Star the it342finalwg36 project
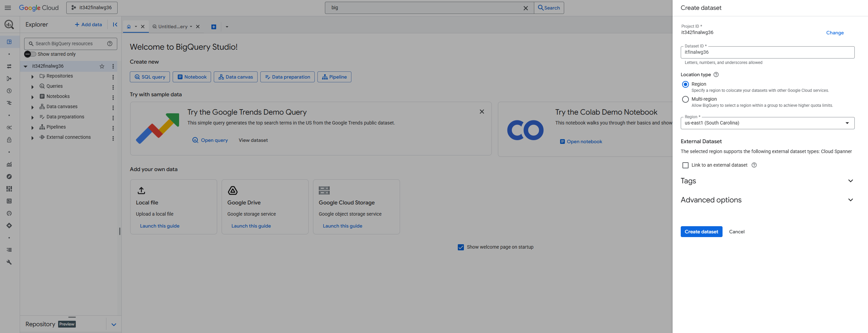 [102, 66]
